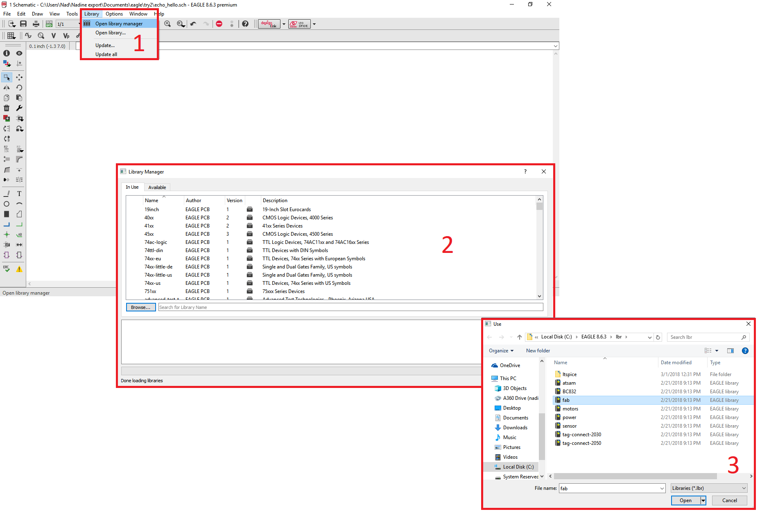Switch to the Available tab in Library Manager
Image resolution: width=778 pixels, height=532 pixels.
click(157, 187)
